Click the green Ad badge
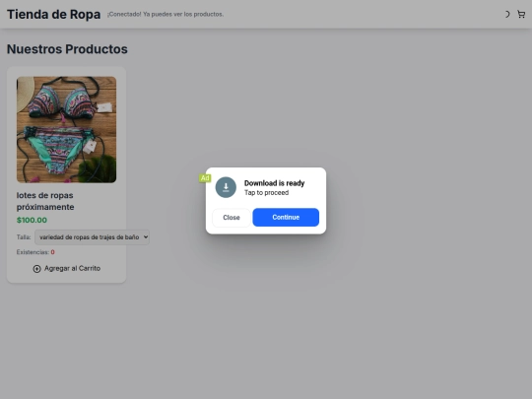 click(x=205, y=178)
